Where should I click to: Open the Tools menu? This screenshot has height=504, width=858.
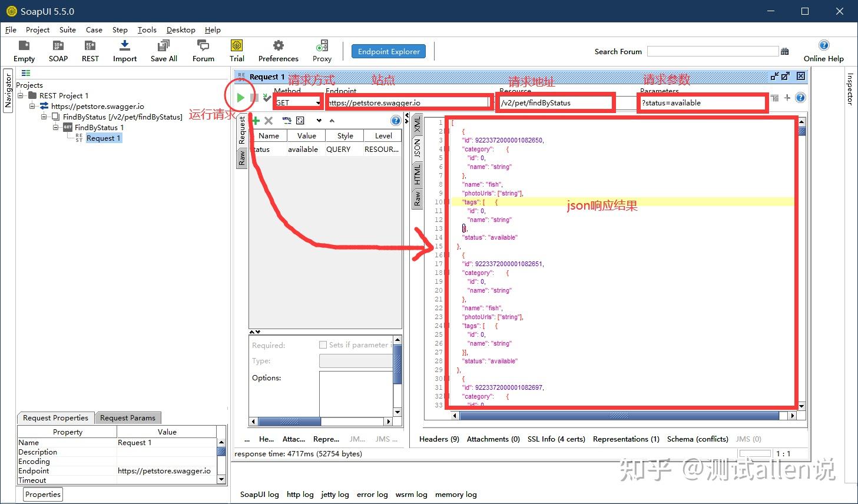[x=147, y=30]
